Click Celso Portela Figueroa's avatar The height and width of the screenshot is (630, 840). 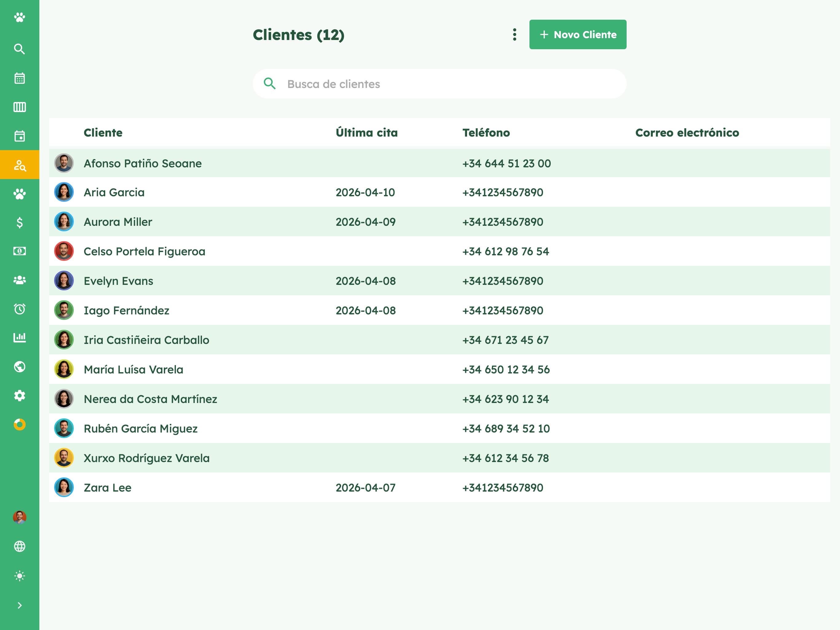64,251
